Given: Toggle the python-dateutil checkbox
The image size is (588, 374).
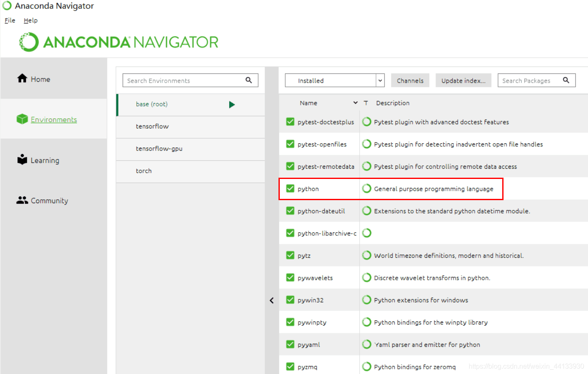Looking at the screenshot, I should point(290,211).
